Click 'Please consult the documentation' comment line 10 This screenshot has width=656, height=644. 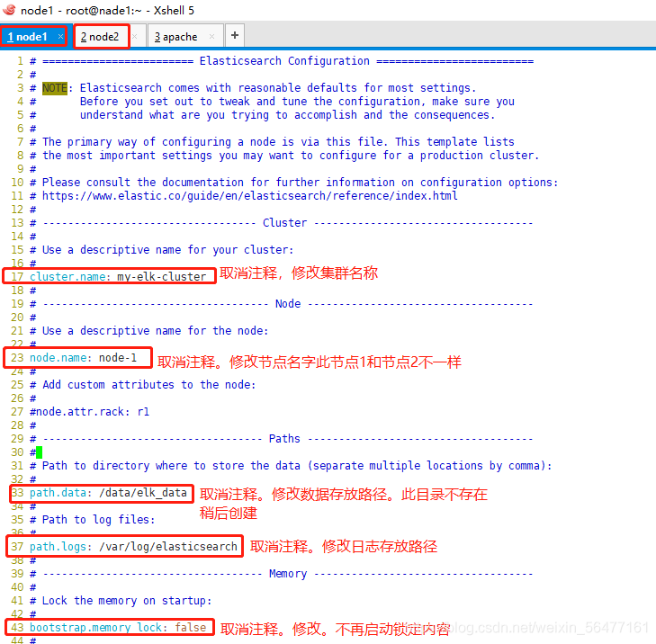(300, 183)
